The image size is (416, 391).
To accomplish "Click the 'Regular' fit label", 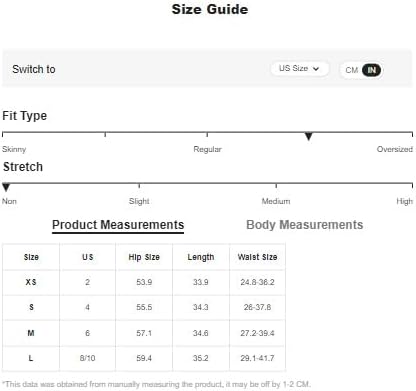I will coord(207,149).
